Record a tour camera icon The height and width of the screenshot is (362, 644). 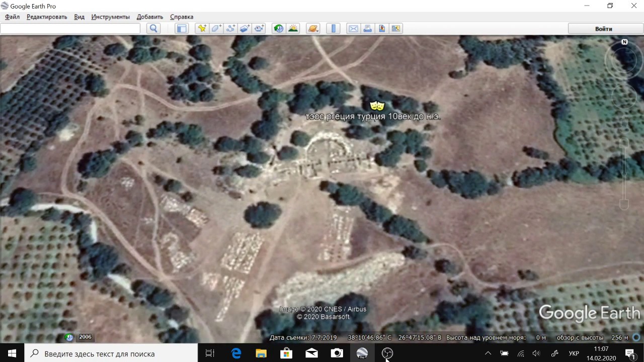(x=259, y=29)
